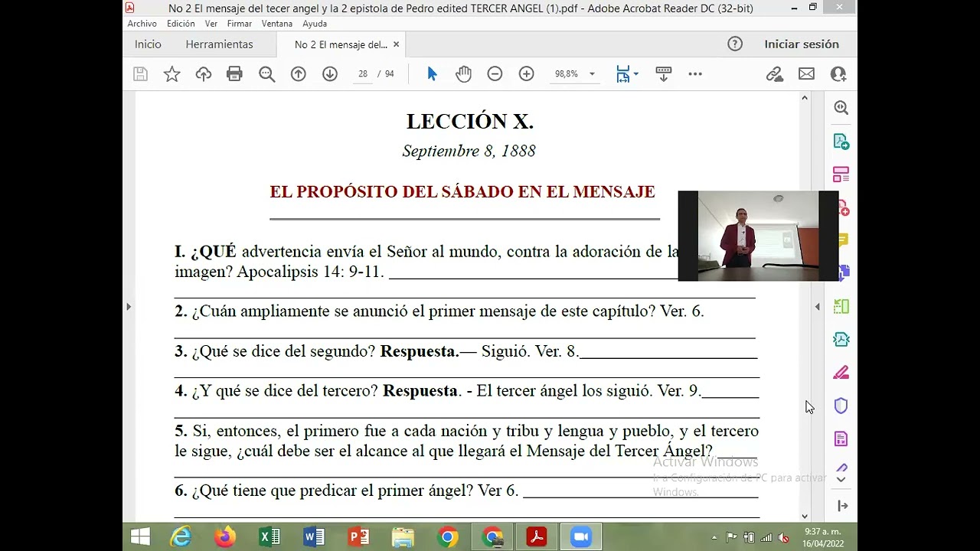Image resolution: width=980 pixels, height=551 pixels.
Task: Open the Protect shield tool in sidebar
Action: pos(841,406)
